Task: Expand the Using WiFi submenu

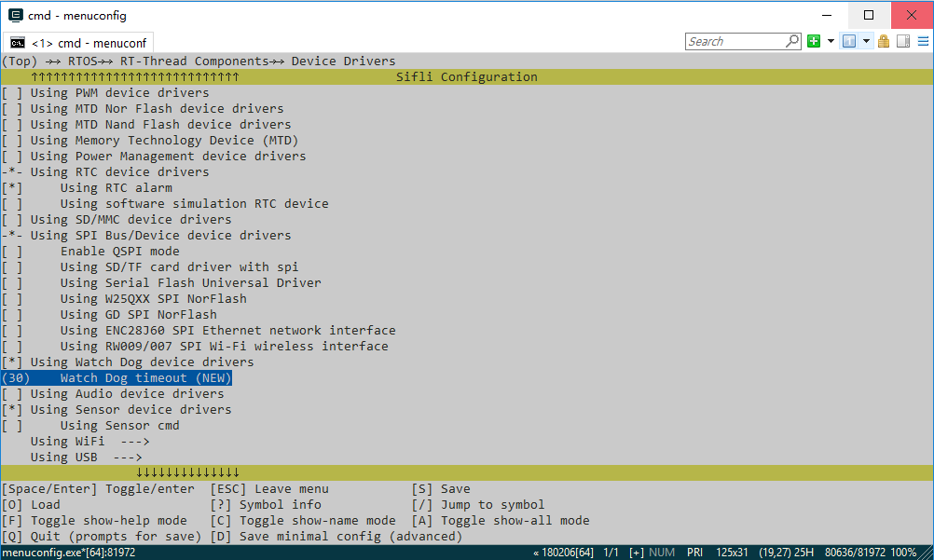Action: click(89, 442)
